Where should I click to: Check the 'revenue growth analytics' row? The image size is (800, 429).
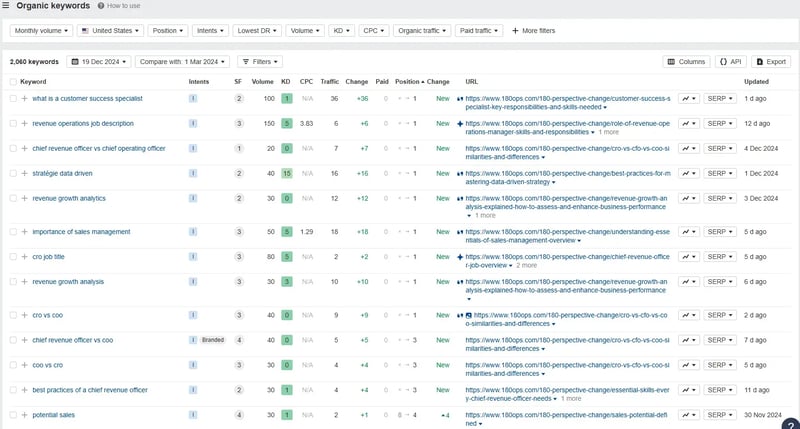(x=13, y=198)
